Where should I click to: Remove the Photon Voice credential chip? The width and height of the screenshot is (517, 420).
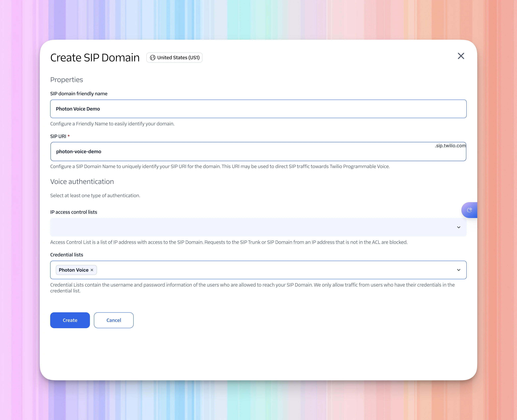(92, 270)
